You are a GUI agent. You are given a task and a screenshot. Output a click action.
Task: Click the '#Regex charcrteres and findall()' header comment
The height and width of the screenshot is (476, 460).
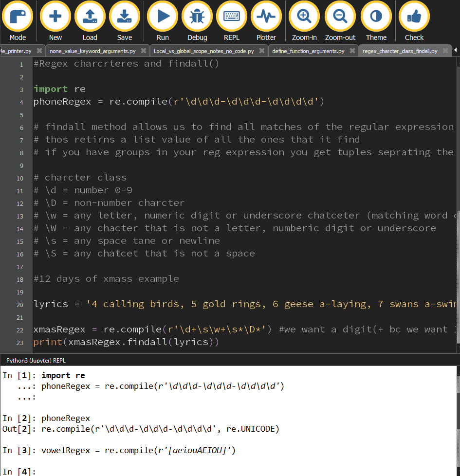point(126,64)
